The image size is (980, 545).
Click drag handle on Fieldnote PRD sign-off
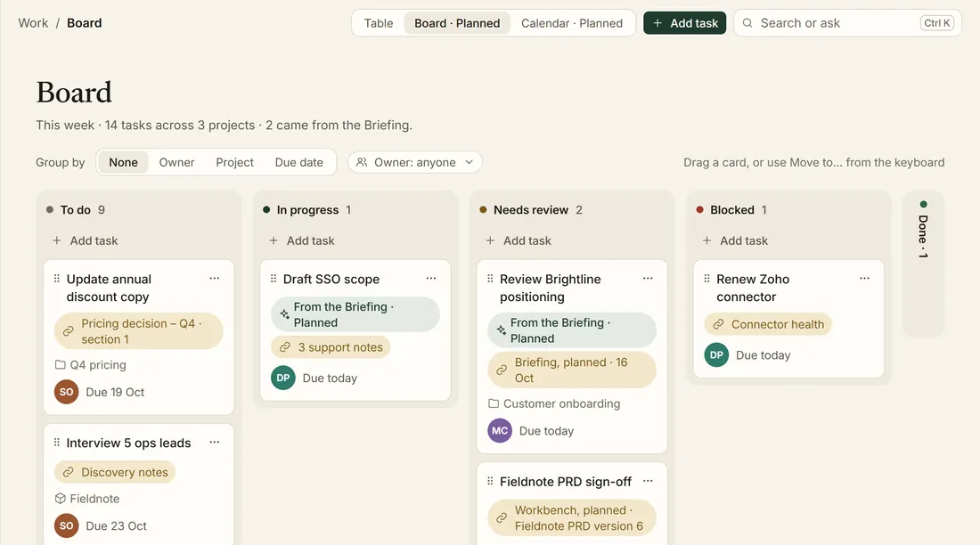coord(490,481)
